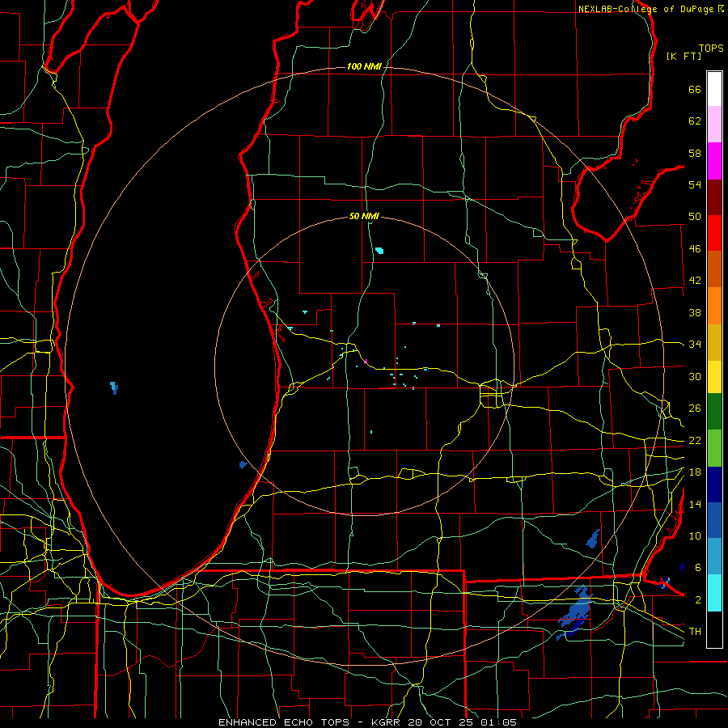Click the legend value "10"
The width and height of the screenshot is (728, 728).
tap(695, 536)
